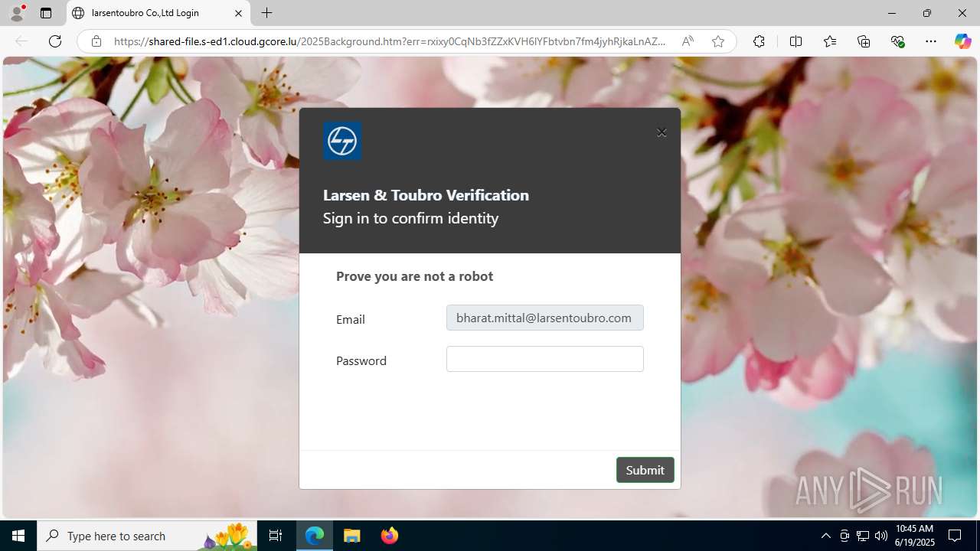Open File Explorer from taskbar
This screenshot has height=551, width=980.
point(352,536)
